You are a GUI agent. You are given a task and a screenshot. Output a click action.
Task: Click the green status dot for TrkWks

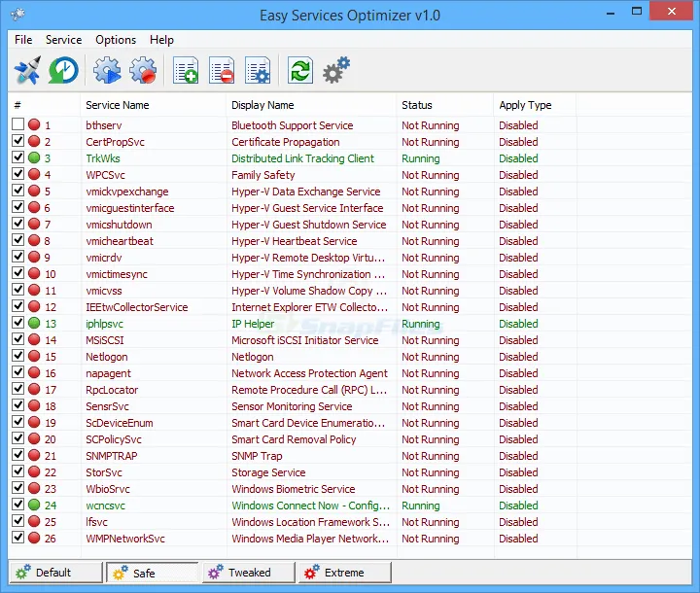34,157
